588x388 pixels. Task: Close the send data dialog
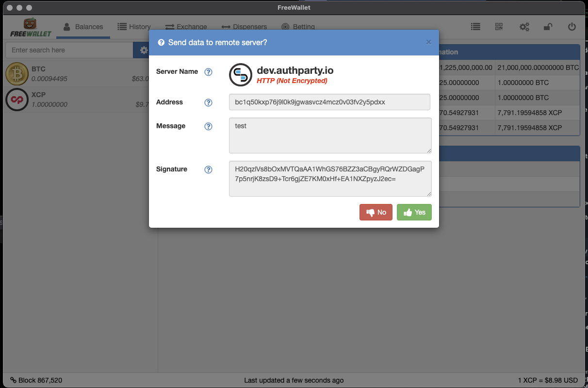[x=428, y=42]
